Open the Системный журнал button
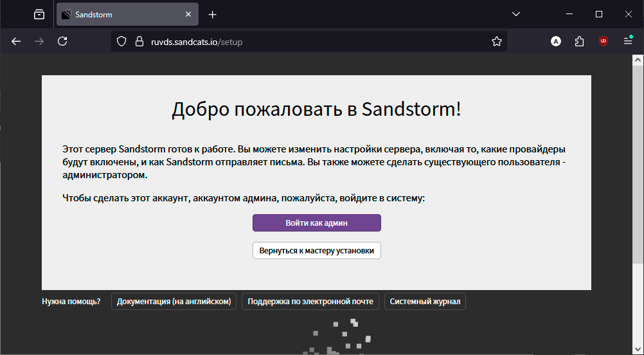The height and width of the screenshot is (355, 644). tap(425, 301)
